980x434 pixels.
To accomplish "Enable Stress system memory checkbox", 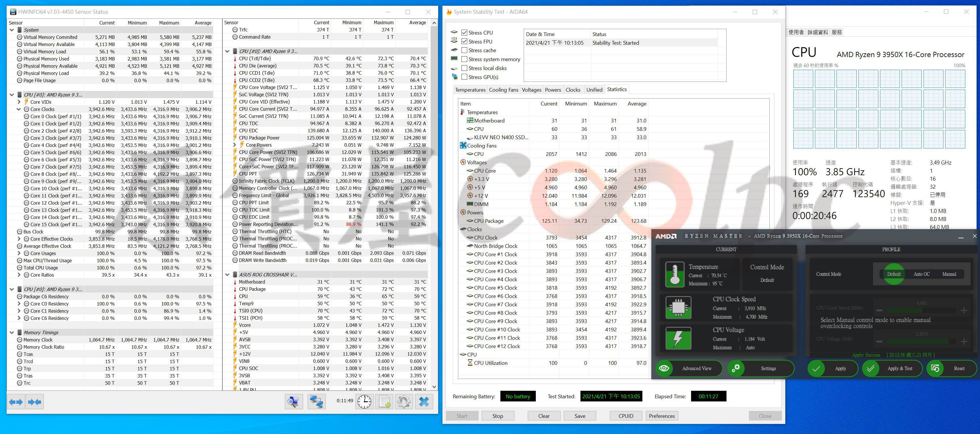I will click(x=464, y=59).
